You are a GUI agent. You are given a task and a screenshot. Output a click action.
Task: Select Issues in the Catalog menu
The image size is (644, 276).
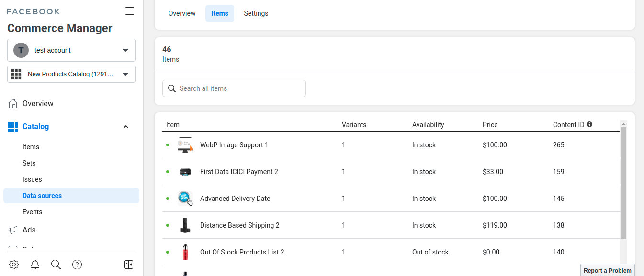[x=32, y=179]
